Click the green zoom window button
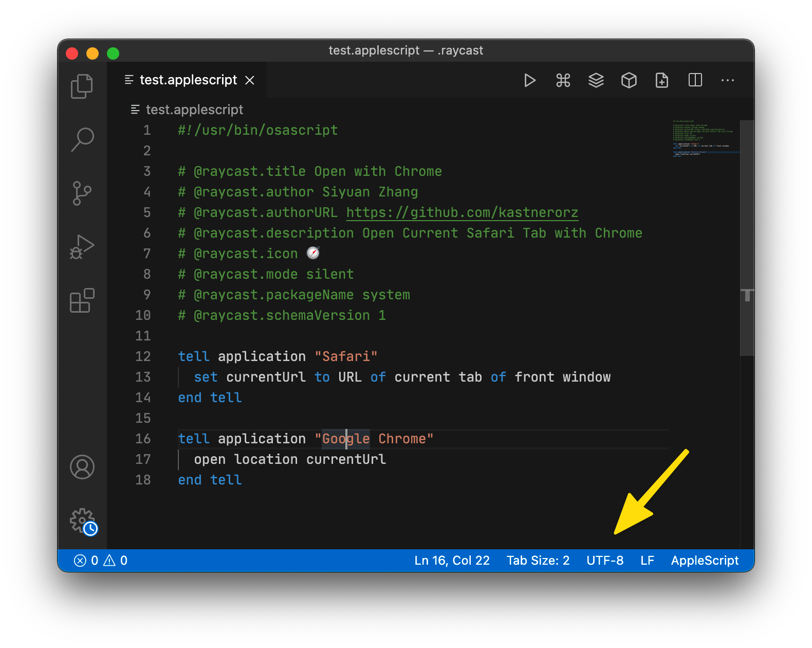This screenshot has height=648, width=812. coord(113,53)
